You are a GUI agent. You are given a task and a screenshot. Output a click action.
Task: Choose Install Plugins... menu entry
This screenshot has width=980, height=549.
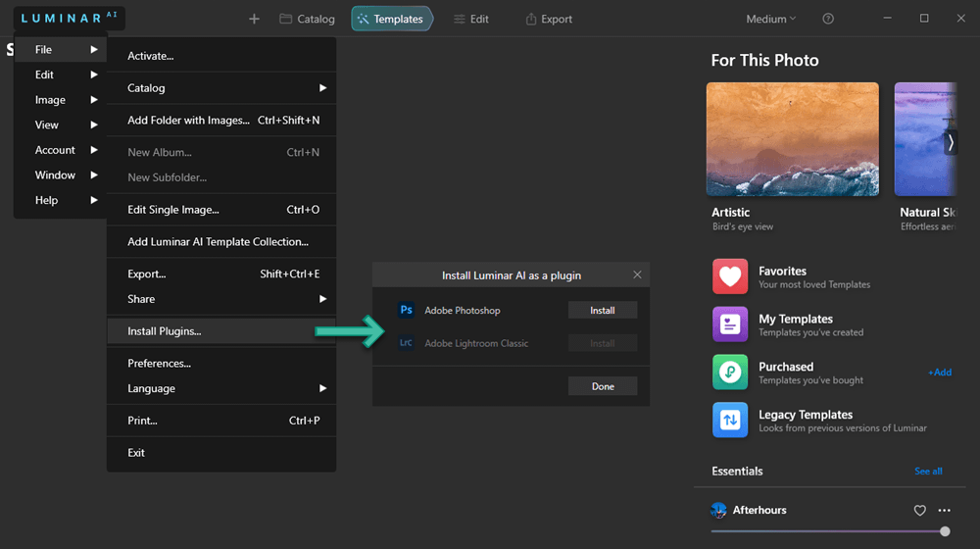221,330
